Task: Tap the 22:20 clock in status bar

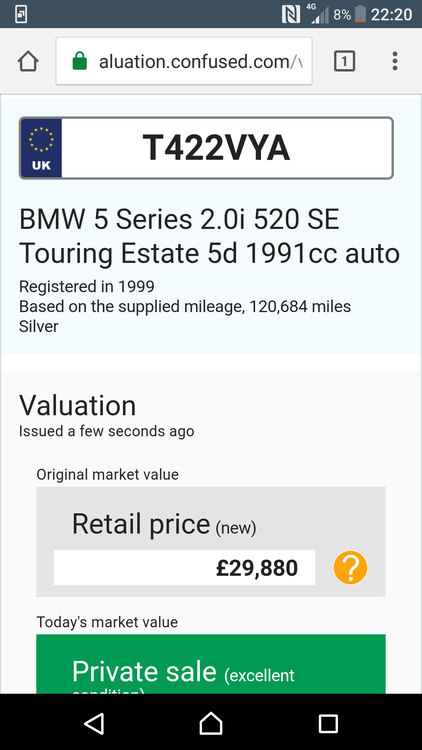Action: click(x=391, y=14)
